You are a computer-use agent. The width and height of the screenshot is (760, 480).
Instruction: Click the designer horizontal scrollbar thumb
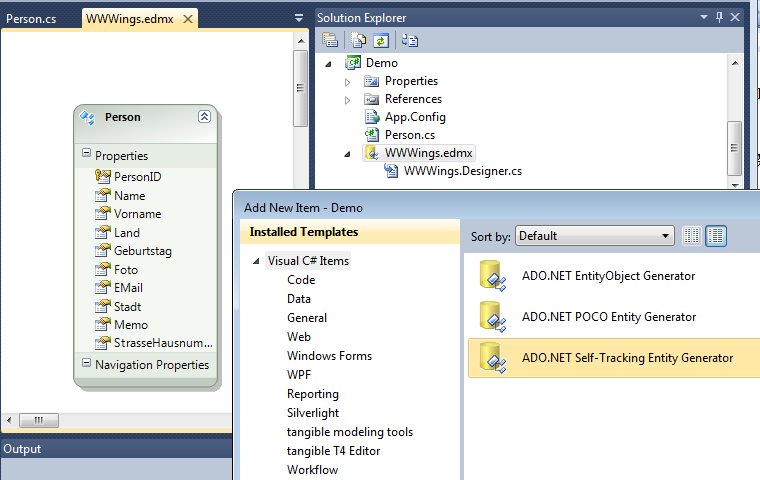[38, 421]
